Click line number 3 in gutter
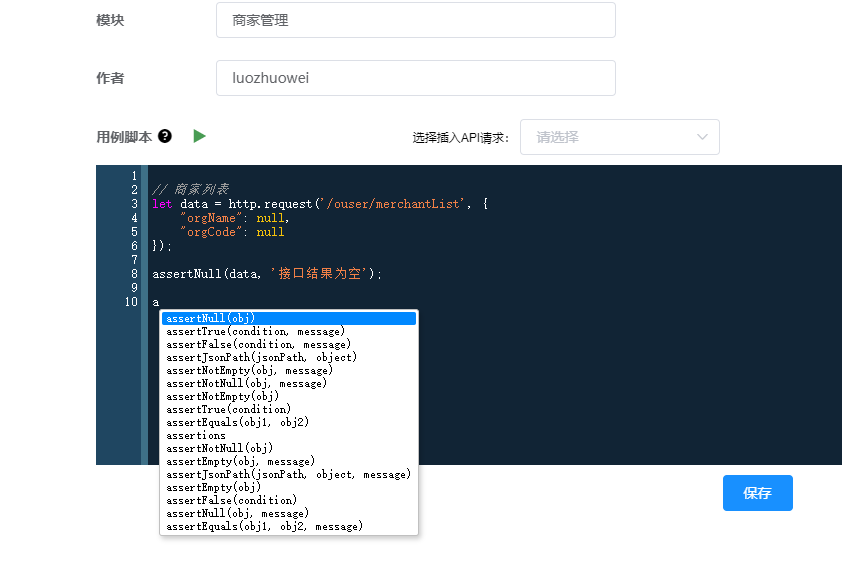Viewport: 842px width, 568px height. click(134, 204)
